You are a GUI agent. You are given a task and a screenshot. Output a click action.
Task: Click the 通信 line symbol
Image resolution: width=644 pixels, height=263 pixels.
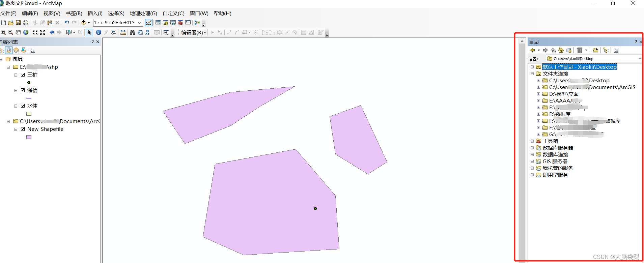[x=29, y=98]
